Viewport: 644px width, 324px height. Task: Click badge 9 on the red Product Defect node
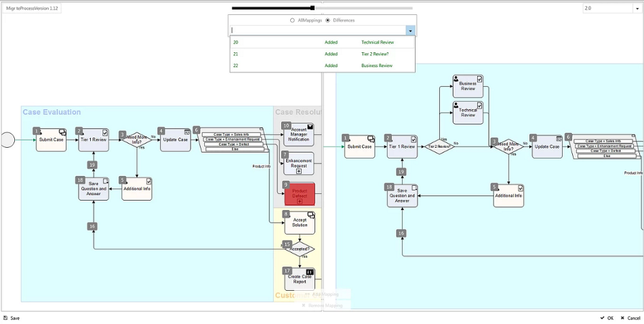[x=286, y=185]
